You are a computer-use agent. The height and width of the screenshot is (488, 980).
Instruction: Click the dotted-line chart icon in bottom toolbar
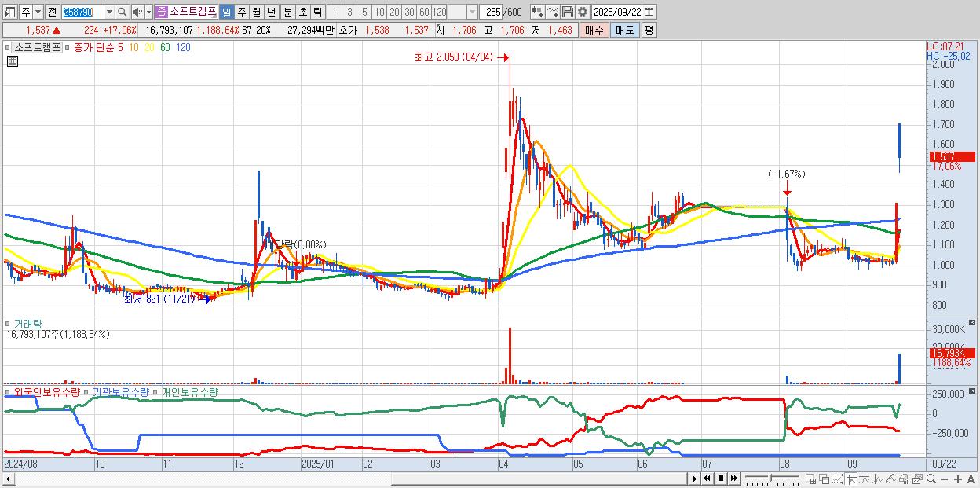pyautogui.click(x=838, y=479)
